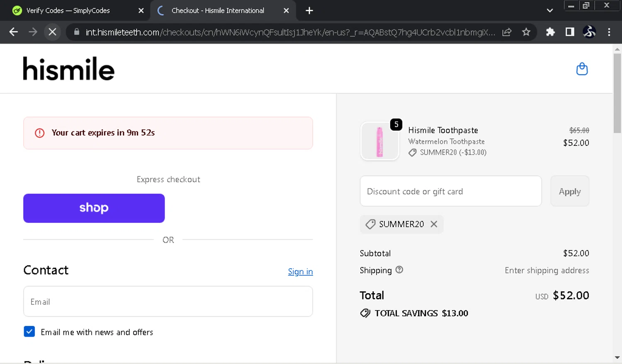Toggle Email me with news and offers
Image resolution: width=622 pixels, height=364 pixels.
[29, 332]
